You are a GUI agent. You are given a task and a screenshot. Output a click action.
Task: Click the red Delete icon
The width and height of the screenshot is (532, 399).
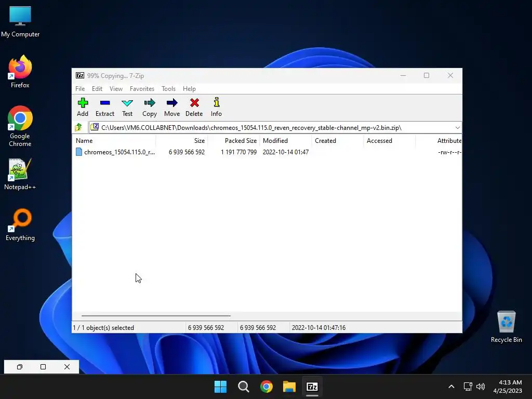coord(194,103)
